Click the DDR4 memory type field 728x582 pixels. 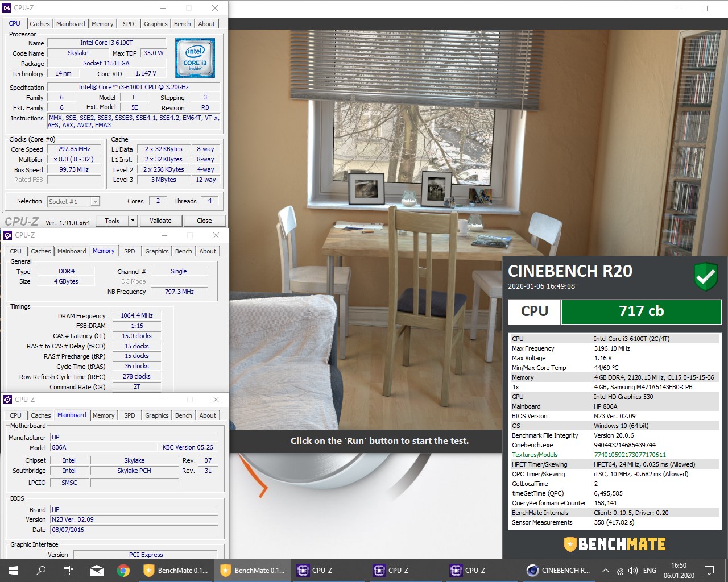click(67, 271)
